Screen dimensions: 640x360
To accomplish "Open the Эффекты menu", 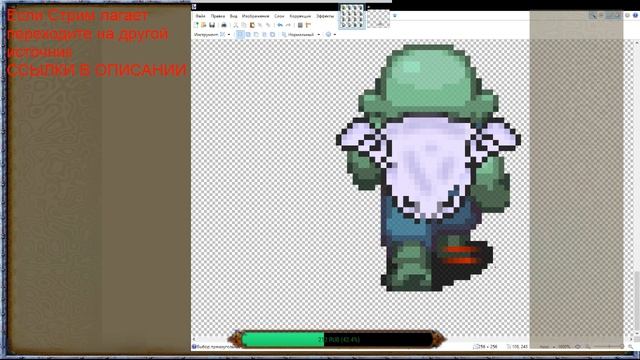I will pyautogui.click(x=325, y=16).
